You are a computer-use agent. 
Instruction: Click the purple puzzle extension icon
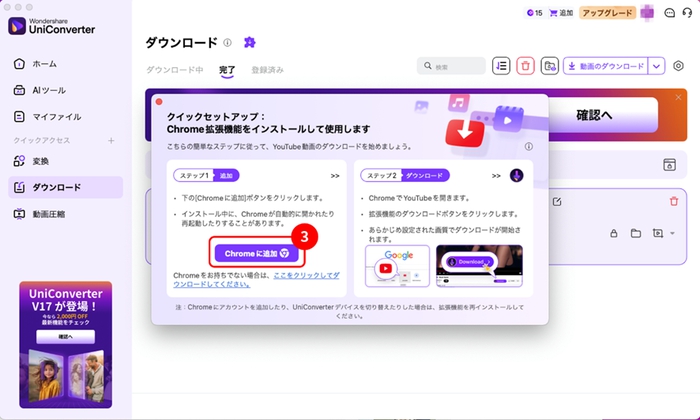coord(249,42)
